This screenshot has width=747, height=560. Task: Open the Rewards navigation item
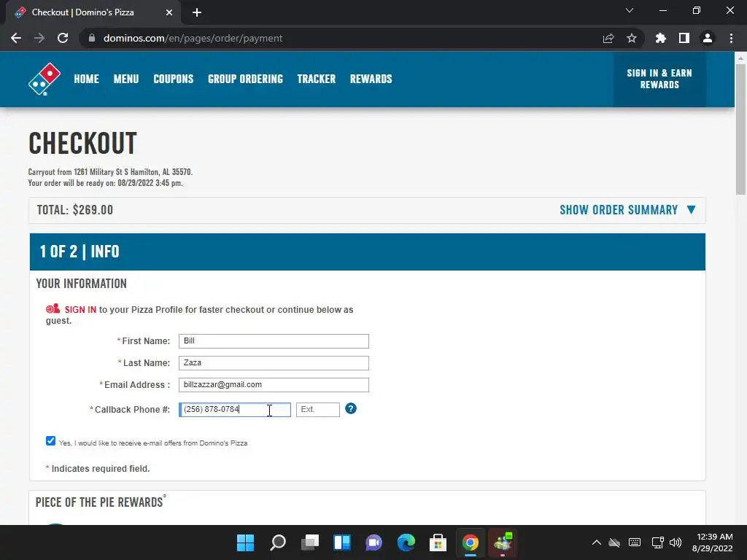371,79
